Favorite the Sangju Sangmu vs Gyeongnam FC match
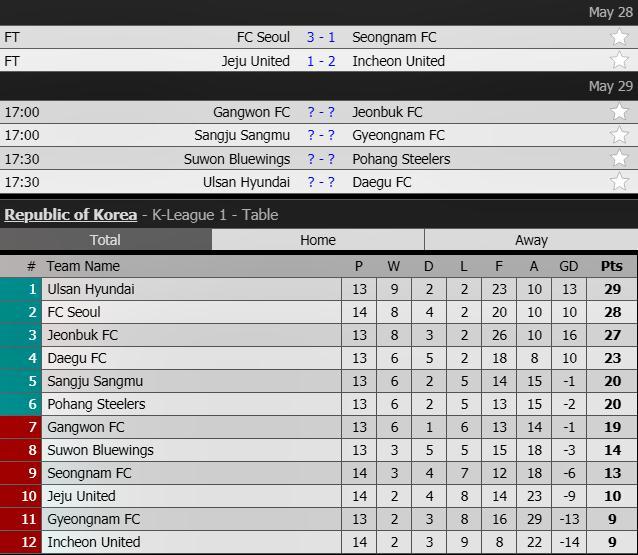The image size is (638, 555). [x=620, y=135]
